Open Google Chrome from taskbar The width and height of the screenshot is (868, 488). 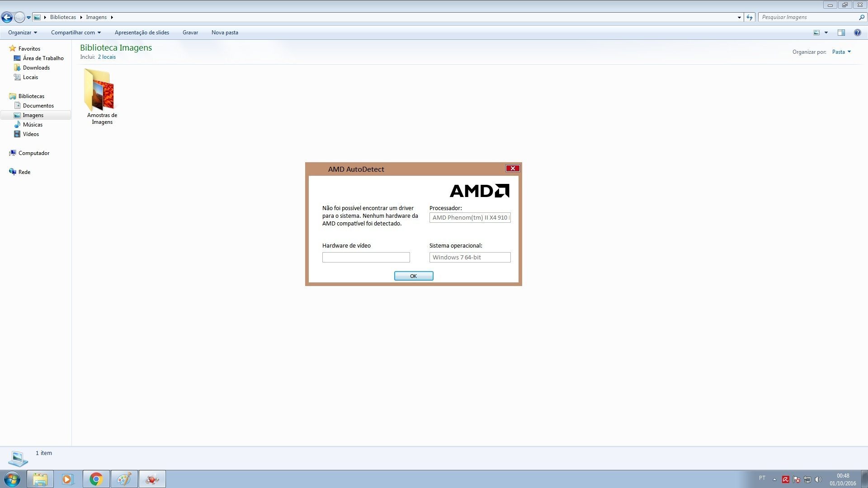click(96, 479)
